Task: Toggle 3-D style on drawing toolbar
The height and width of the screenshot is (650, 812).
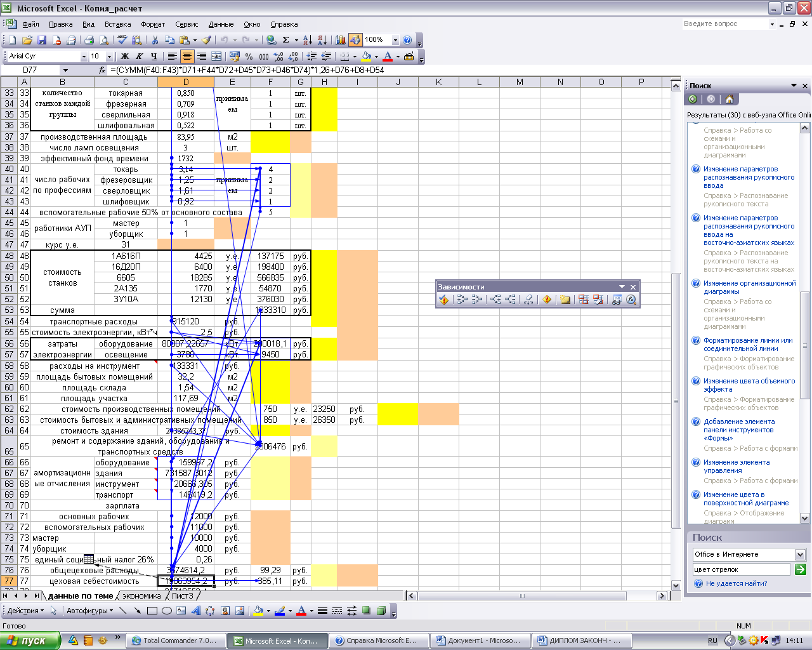Action: 381,611
